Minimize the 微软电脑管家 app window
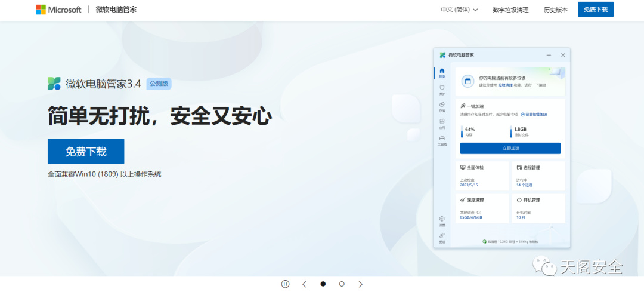Viewport: 644px width, 295px height. pos(549,55)
